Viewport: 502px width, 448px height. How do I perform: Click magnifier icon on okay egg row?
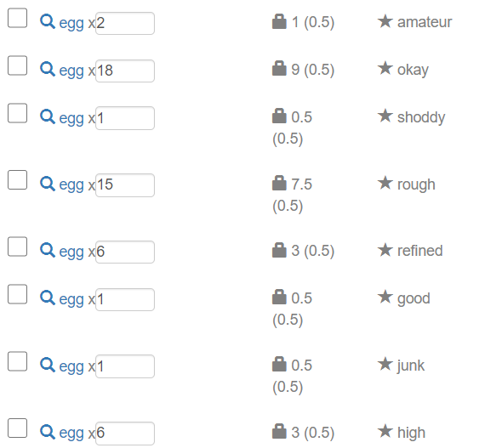point(48,69)
